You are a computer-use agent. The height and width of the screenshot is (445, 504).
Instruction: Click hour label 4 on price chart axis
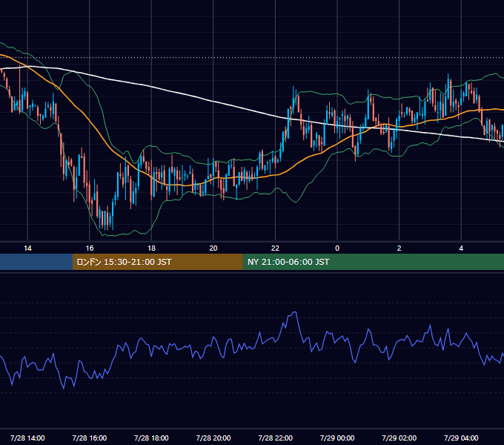point(461,248)
